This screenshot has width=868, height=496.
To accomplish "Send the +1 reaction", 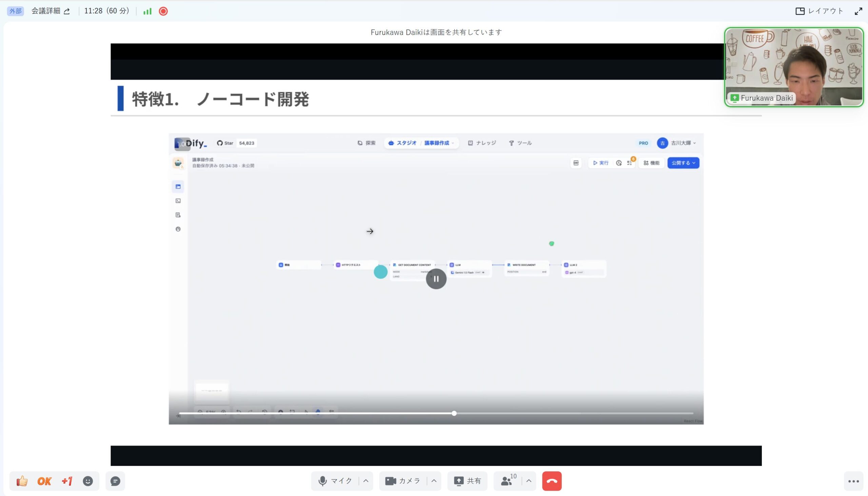I will point(67,481).
